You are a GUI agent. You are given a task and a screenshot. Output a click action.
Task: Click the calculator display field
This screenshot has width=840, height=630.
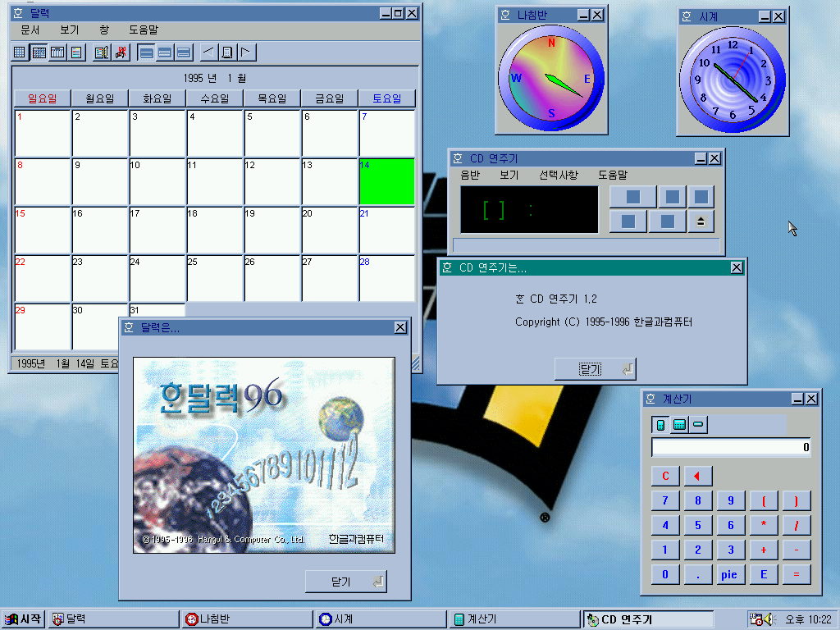[x=731, y=447]
